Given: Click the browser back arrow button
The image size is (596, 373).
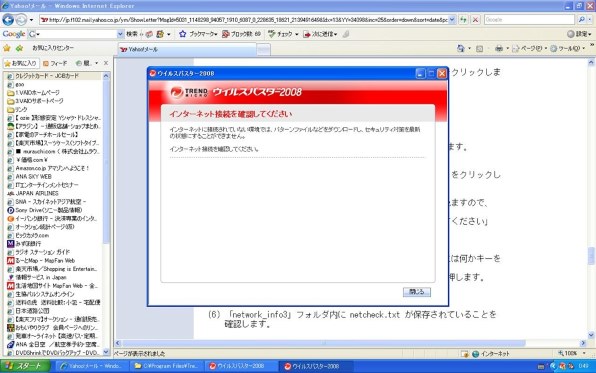Looking at the screenshot, I should [x=8, y=19].
